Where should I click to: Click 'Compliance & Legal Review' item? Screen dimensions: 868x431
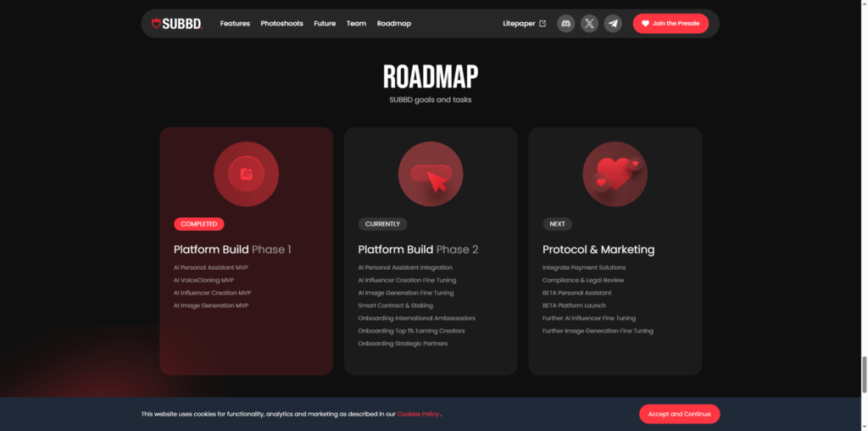583,280
